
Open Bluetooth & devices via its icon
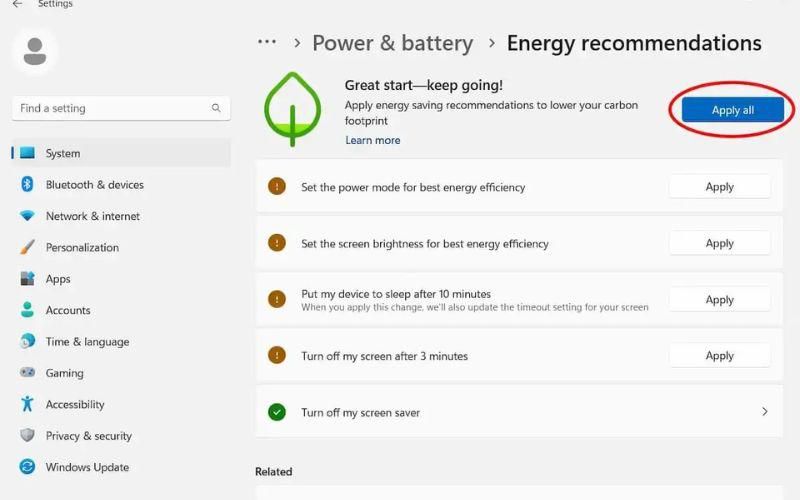pyautogui.click(x=27, y=184)
